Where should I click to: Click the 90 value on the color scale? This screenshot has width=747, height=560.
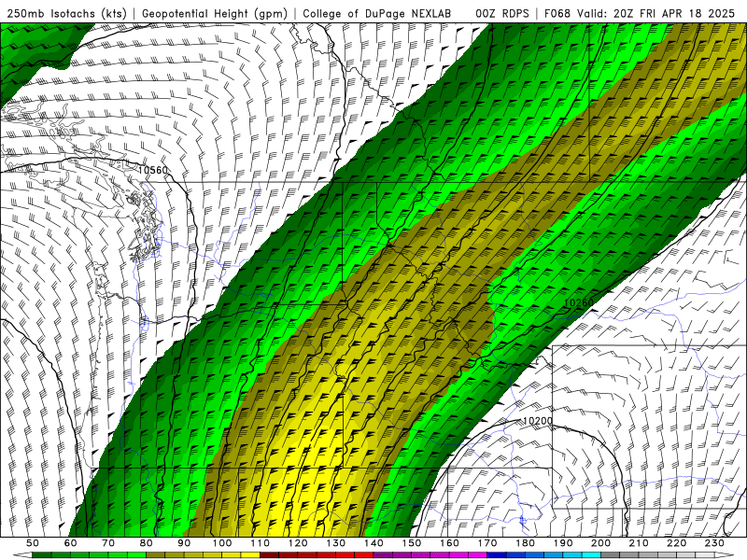[184, 543]
